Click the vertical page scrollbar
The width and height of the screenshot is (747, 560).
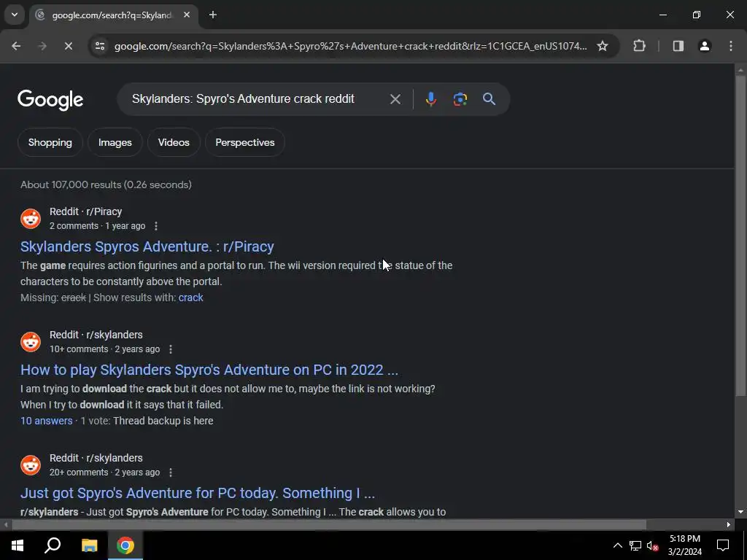[x=740, y=236]
